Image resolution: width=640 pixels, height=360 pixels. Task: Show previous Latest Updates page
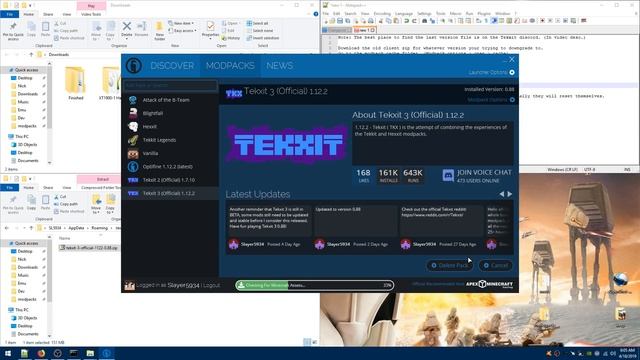[502, 194]
